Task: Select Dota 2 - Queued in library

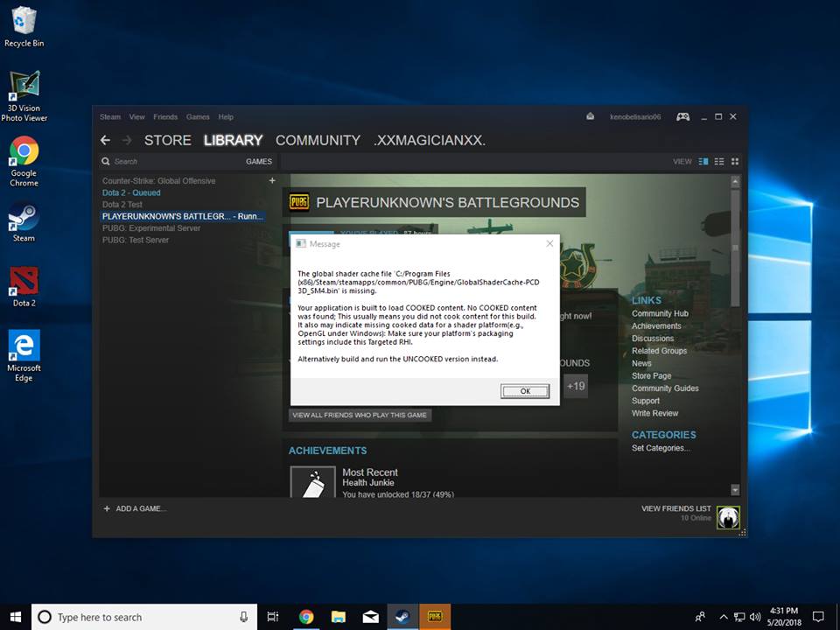Action: [x=131, y=192]
